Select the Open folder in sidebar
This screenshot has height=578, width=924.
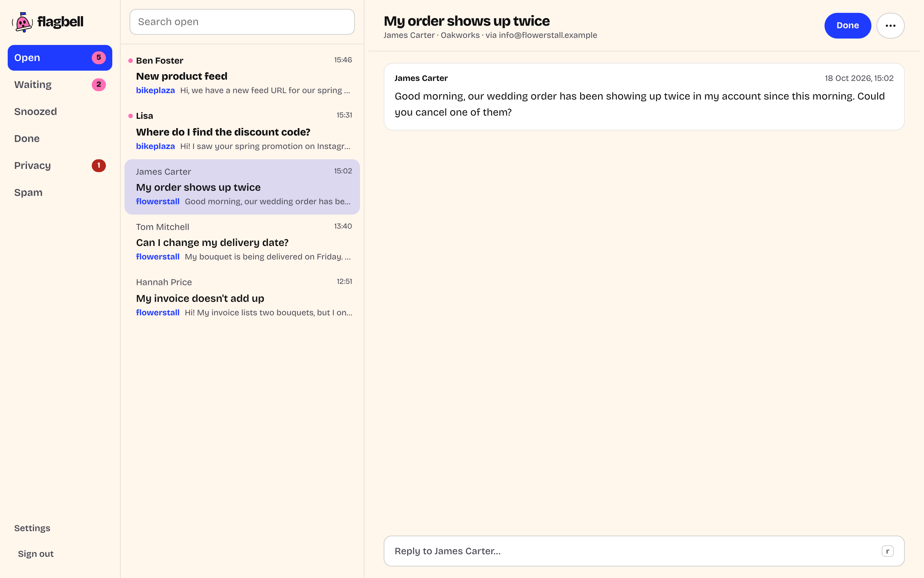click(x=60, y=58)
